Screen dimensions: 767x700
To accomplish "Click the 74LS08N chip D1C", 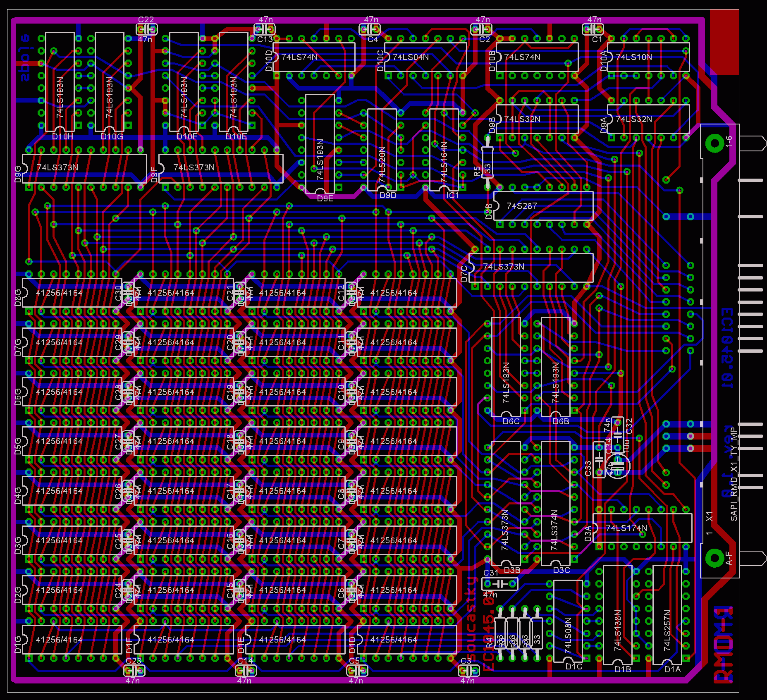I will coord(568,621).
